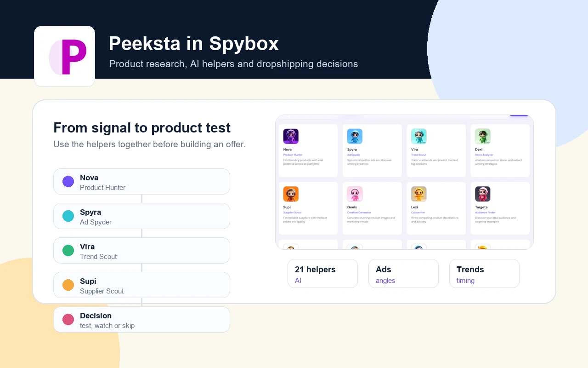Image resolution: width=588 pixels, height=368 pixels.
Task: Click the Product Hunter link under Nova in grid
Action: click(x=293, y=155)
